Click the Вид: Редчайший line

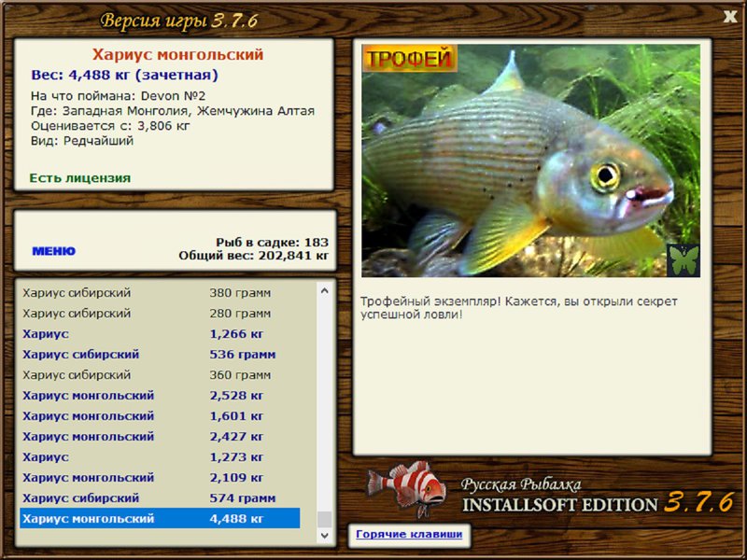coord(82,141)
